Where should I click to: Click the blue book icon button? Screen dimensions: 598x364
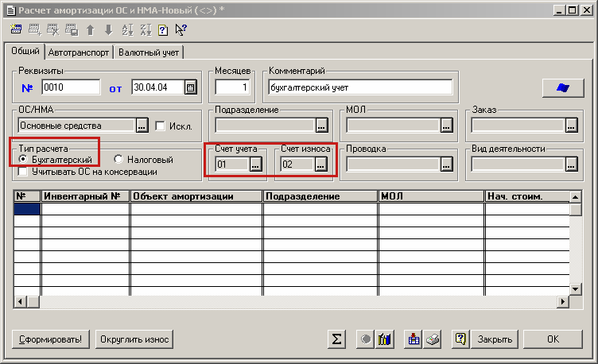pos(563,87)
